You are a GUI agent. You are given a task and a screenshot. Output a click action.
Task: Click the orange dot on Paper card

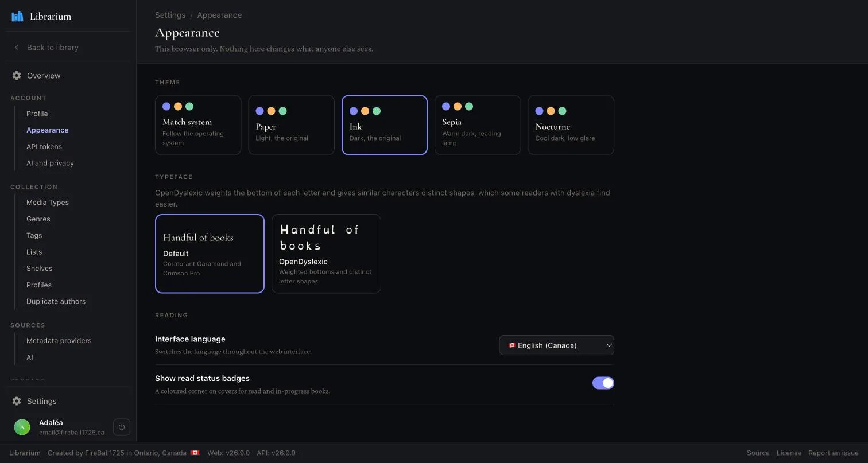point(271,111)
